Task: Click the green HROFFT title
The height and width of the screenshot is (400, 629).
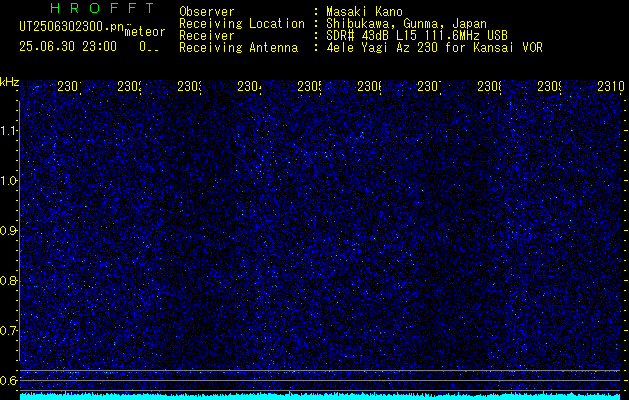Action: point(102,8)
